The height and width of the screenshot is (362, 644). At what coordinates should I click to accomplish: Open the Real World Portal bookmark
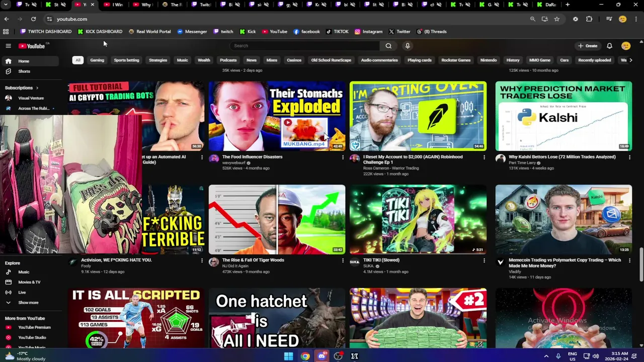pyautogui.click(x=149, y=32)
